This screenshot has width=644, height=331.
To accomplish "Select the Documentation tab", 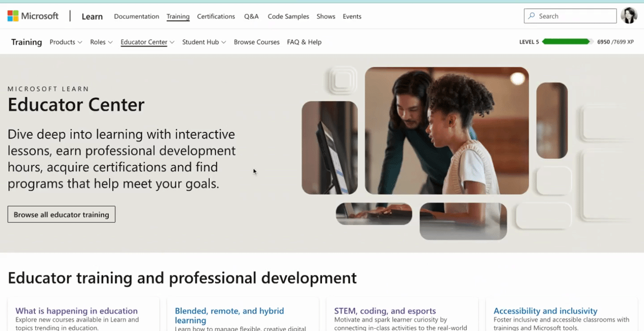I will (136, 17).
